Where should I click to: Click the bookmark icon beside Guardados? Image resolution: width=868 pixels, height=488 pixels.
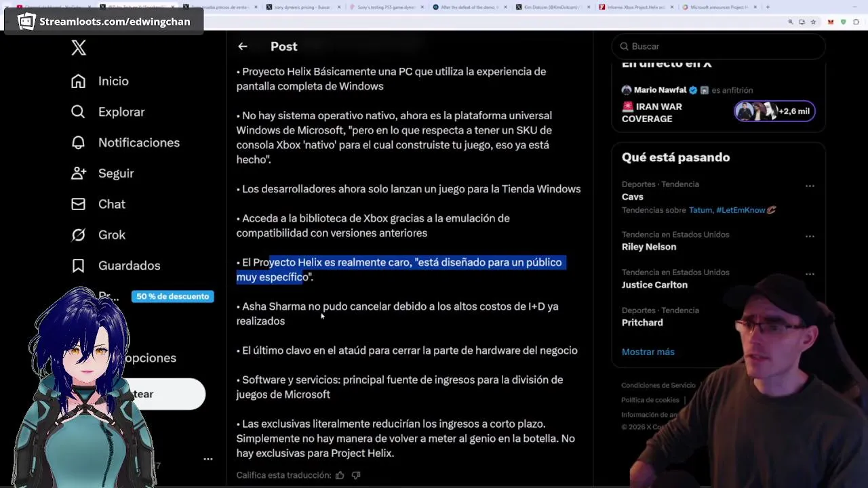(79, 266)
